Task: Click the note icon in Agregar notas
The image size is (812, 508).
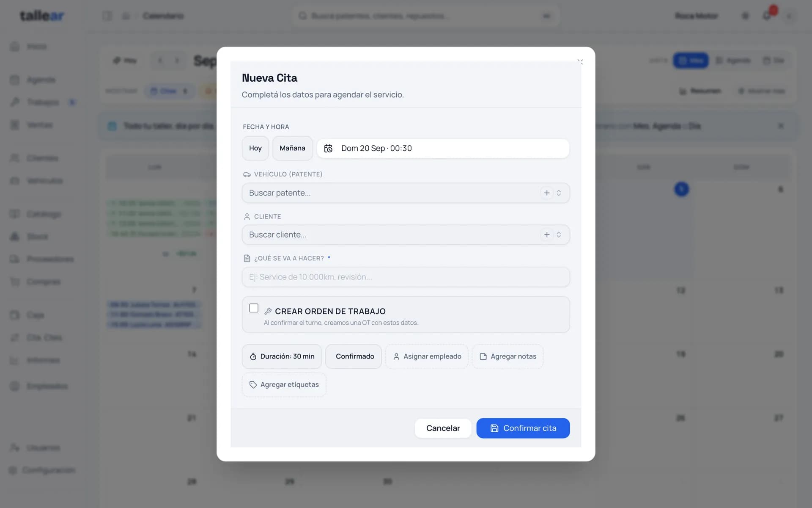Action: [x=483, y=356]
